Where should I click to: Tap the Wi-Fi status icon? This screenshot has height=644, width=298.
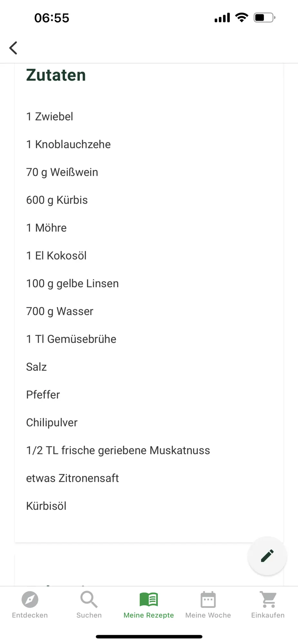coord(242,17)
